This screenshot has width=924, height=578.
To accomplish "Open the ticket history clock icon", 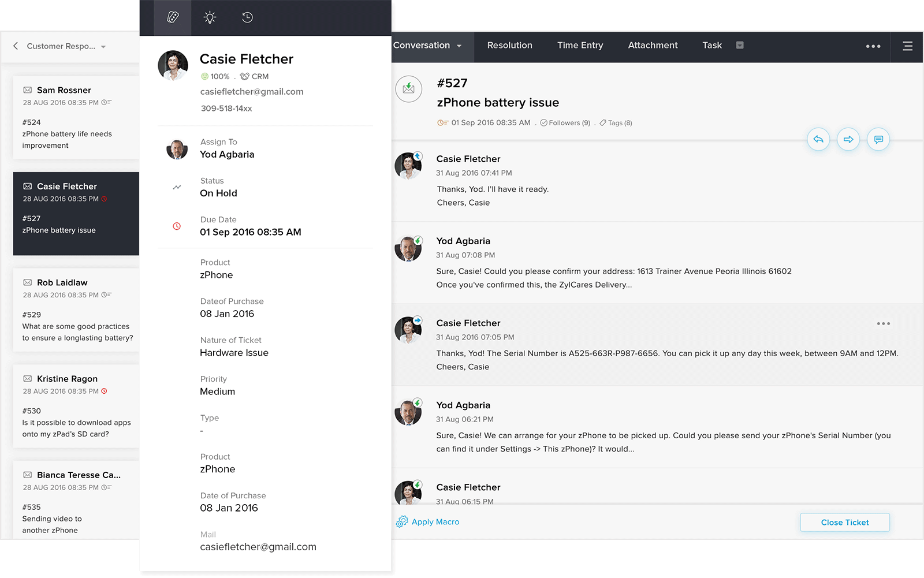I will click(247, 17).
